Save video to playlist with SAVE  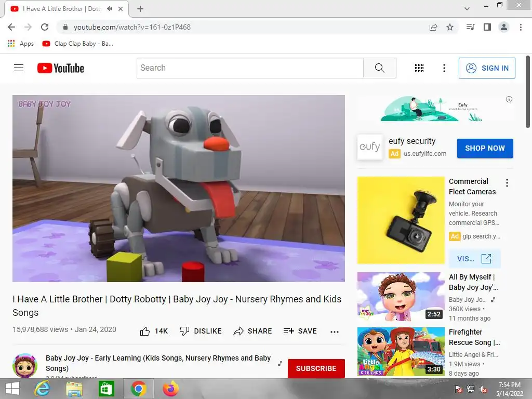pos(300,331)
